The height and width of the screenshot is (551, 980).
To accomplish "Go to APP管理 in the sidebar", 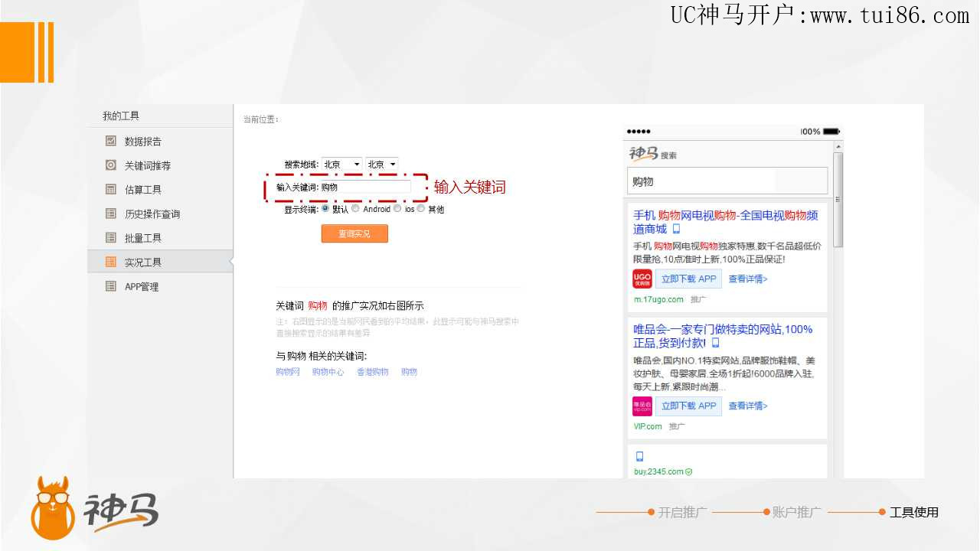I will 142,286.
